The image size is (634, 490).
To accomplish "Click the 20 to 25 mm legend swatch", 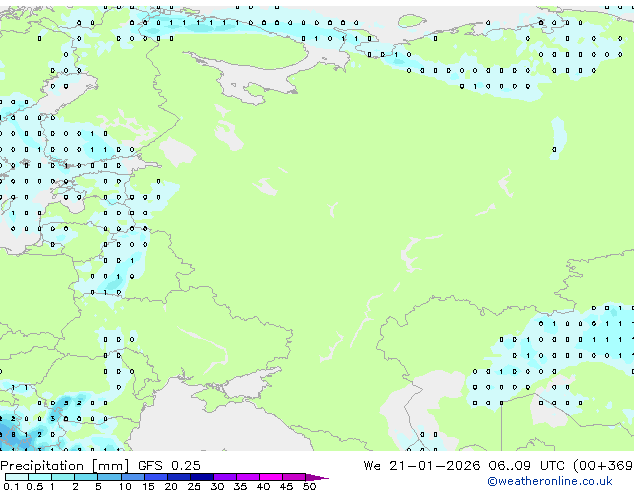I will pos(179,477).
